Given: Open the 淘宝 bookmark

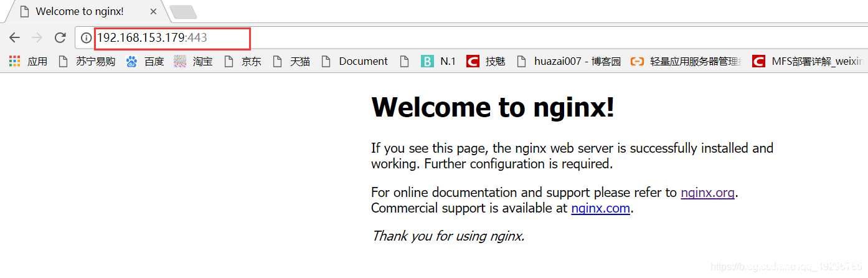Looking at the screenshot, I should [x=194, y=61].
